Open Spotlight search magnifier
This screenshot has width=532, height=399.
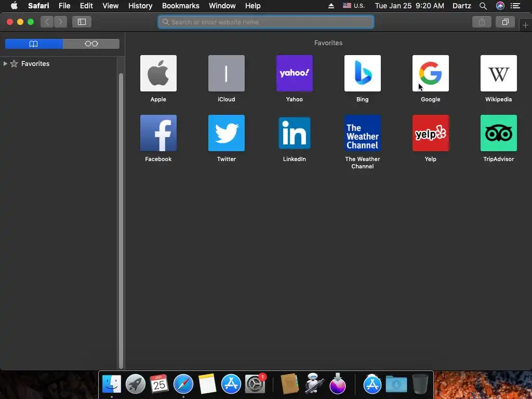tap(483, 6)
